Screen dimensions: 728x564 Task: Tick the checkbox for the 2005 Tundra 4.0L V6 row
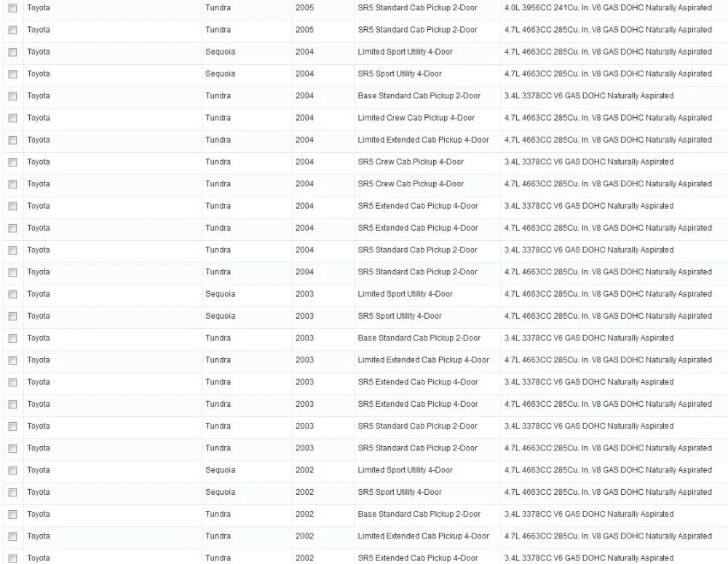12,8
